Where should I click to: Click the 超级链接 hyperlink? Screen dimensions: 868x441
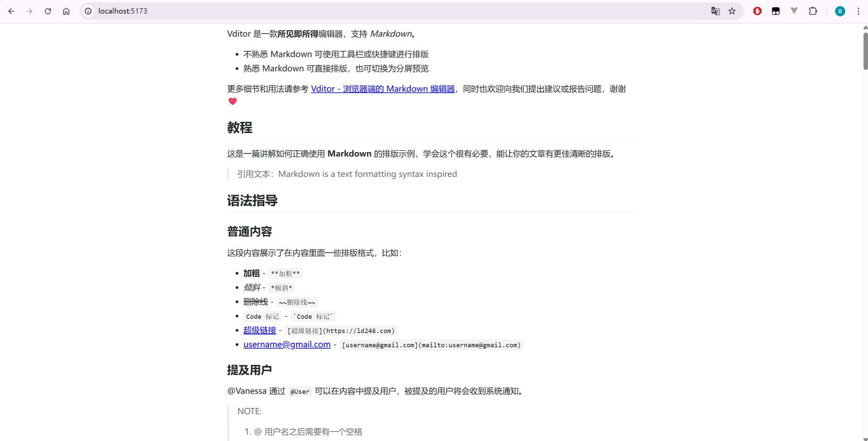pyautogui.click(x=259, y=330)
